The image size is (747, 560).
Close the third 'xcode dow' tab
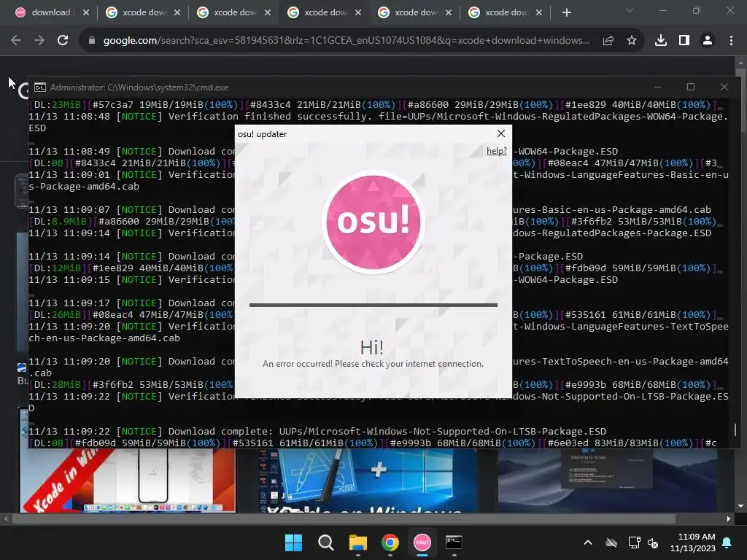pyautogui.click(x=268, y=12)
